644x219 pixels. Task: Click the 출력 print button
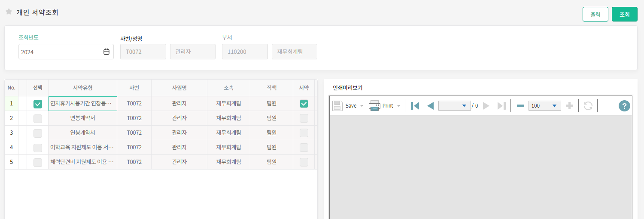(x=595, y=14)
